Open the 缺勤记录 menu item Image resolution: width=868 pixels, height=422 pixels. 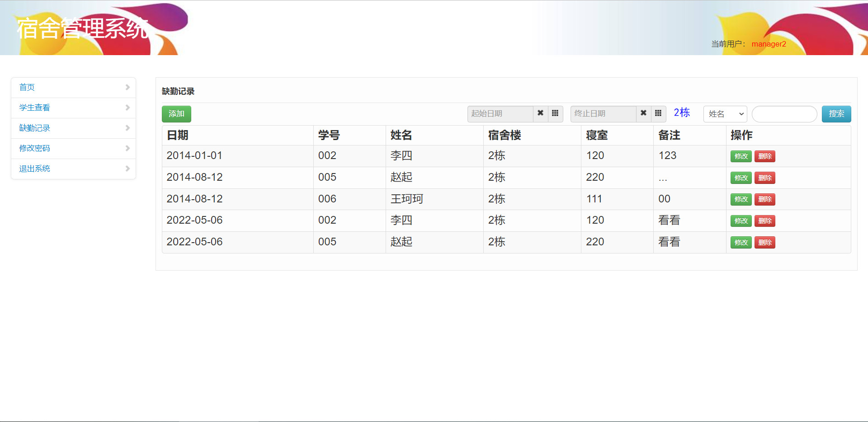pyautogui.click(x=34, y=128)
